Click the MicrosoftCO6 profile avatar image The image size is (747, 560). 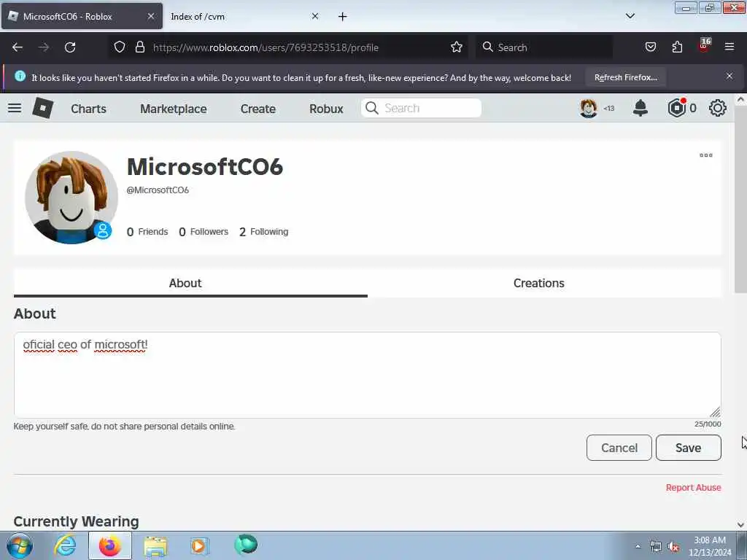[x=71, y=197]
